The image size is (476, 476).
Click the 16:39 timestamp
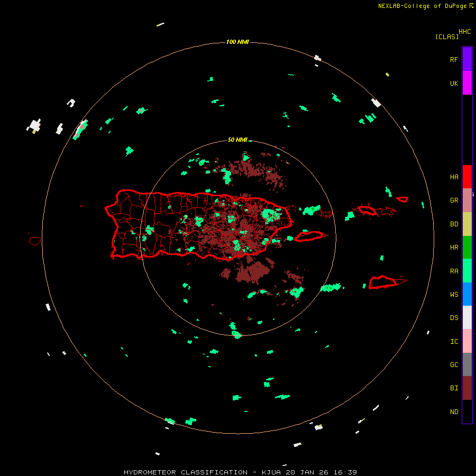click(345, 472)
